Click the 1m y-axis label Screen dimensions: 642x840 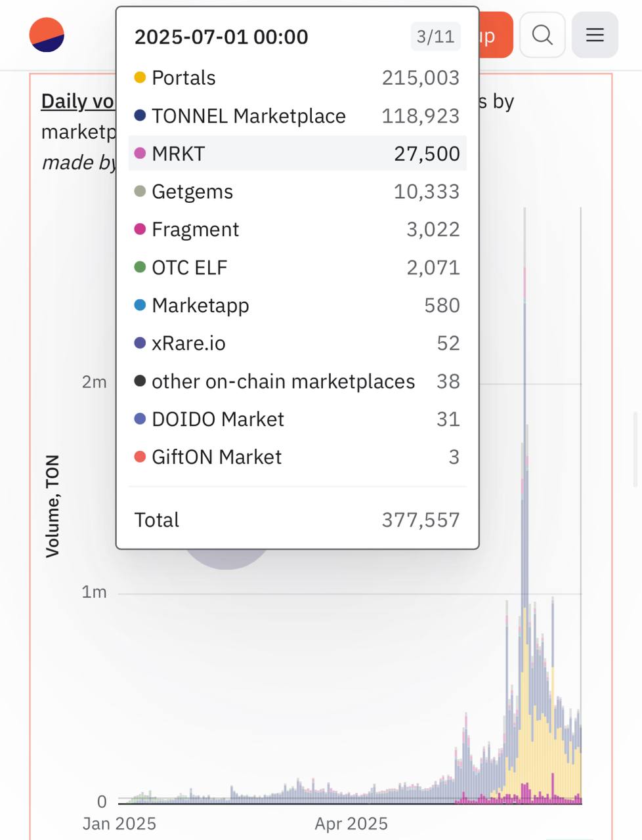point(94,592)
